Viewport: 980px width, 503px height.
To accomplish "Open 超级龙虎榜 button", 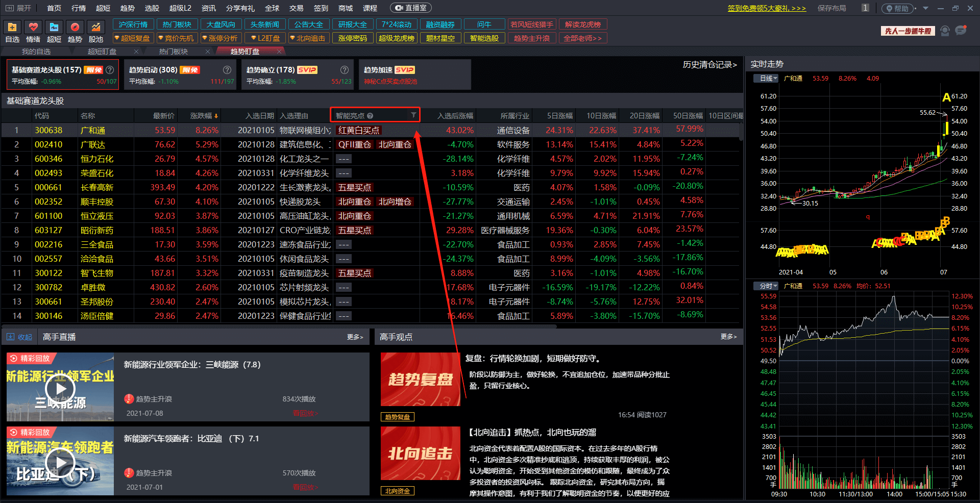I will (x=396, y=38).
